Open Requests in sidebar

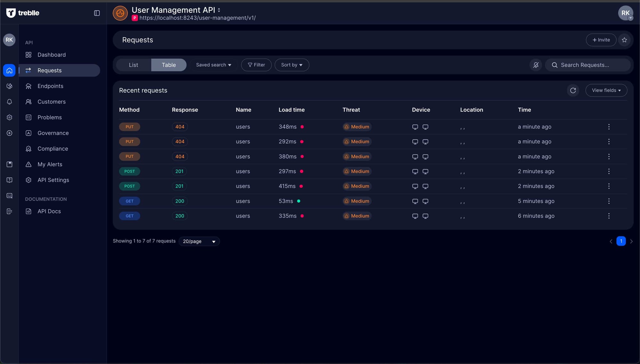(x=60, y=70)
